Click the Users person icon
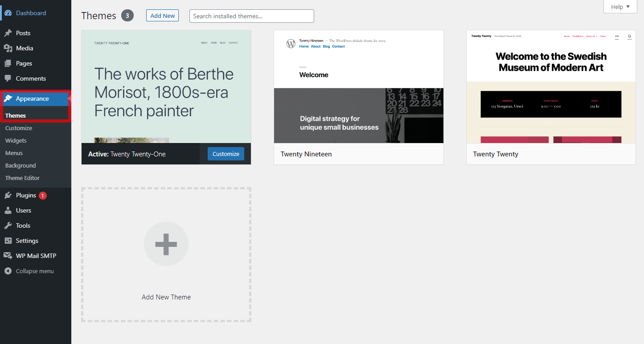This screenshot has width=644, height=344. tap(8, 210)
